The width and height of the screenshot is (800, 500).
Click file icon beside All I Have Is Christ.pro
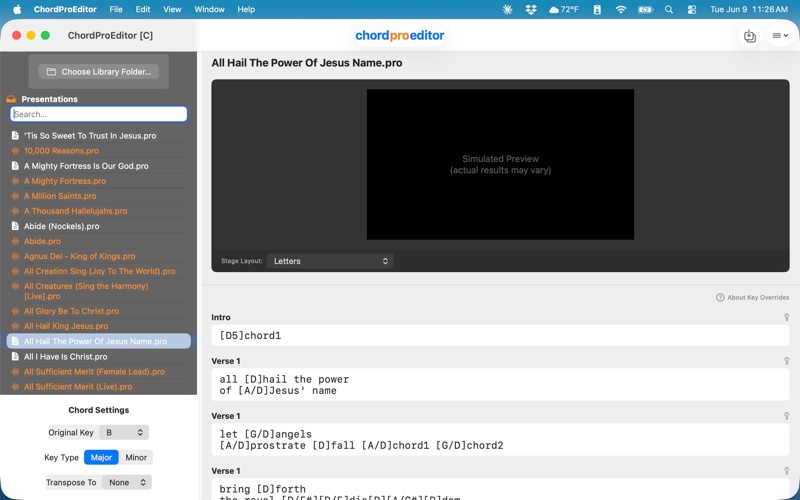coord(15,357)
